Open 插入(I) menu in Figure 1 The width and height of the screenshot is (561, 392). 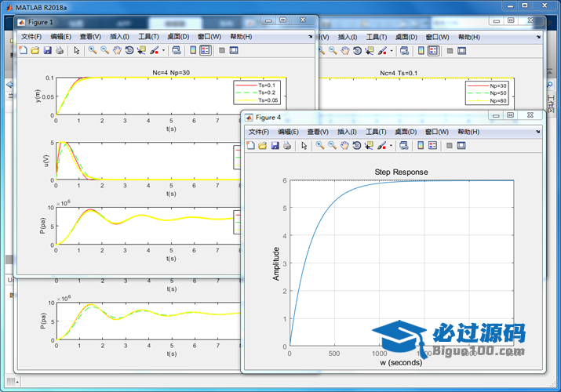119,37
